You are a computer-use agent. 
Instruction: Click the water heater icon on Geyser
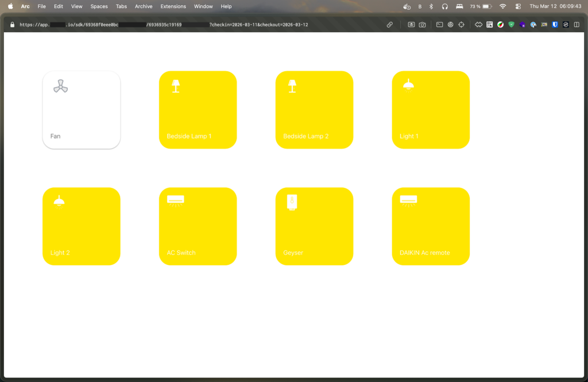tap(292, 202)
